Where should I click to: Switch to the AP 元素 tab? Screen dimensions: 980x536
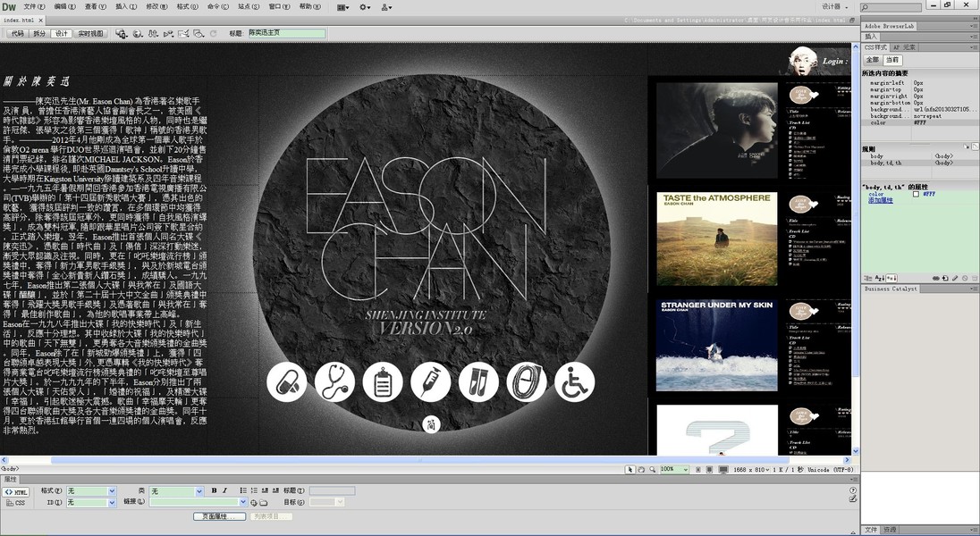click(904, 47)
